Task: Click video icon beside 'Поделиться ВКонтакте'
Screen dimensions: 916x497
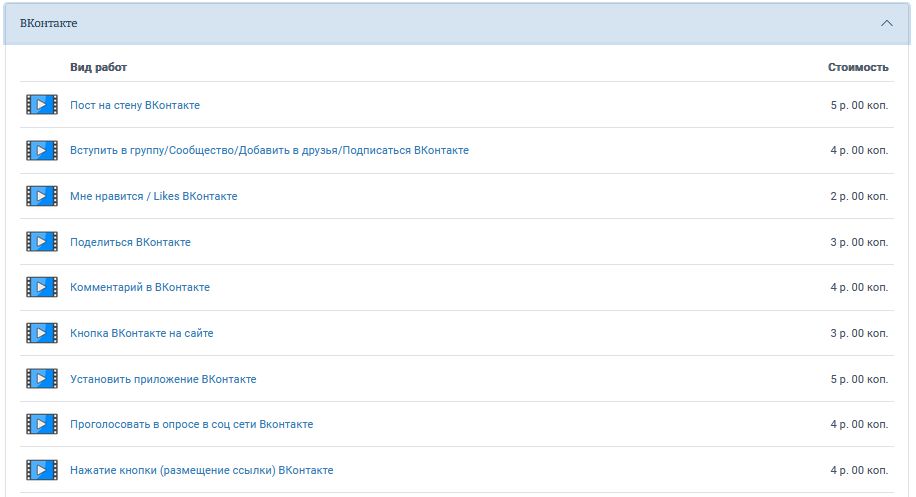Action: click(x=41, y=242)
